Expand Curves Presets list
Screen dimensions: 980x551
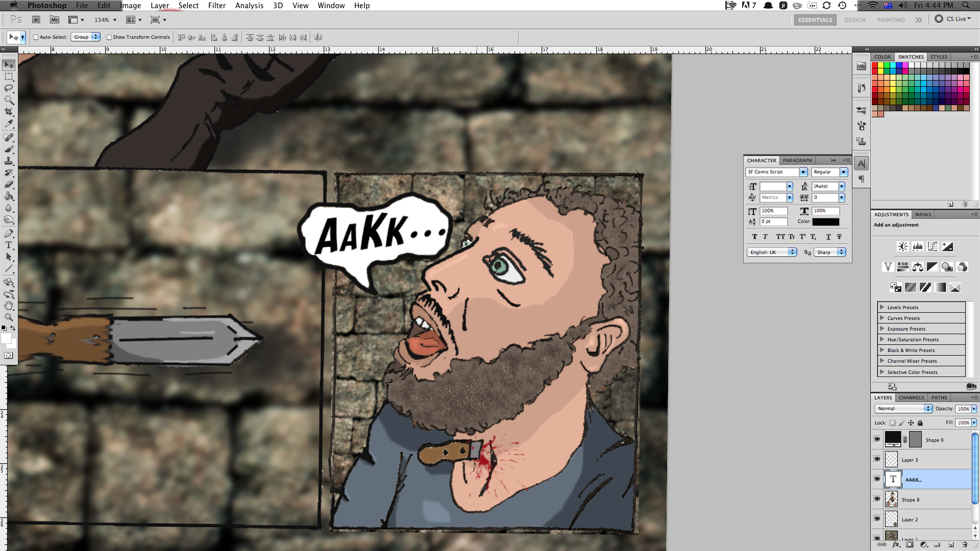click(x=882, y=318)
